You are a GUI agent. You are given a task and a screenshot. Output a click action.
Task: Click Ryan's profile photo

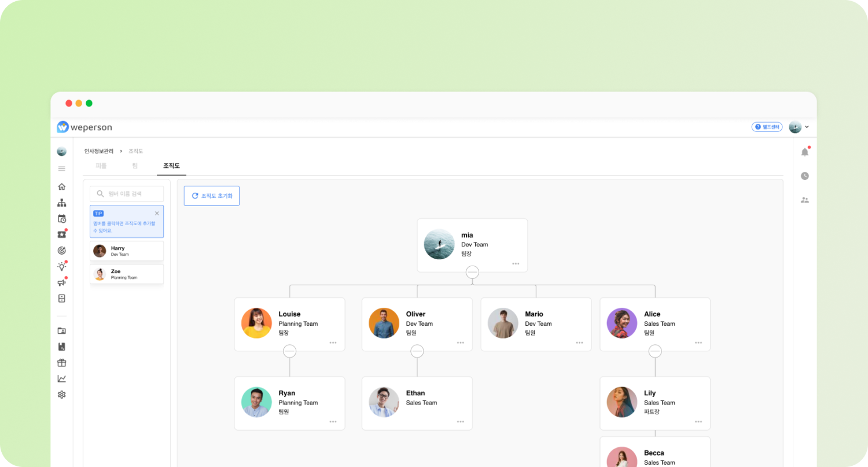point(256,402)
